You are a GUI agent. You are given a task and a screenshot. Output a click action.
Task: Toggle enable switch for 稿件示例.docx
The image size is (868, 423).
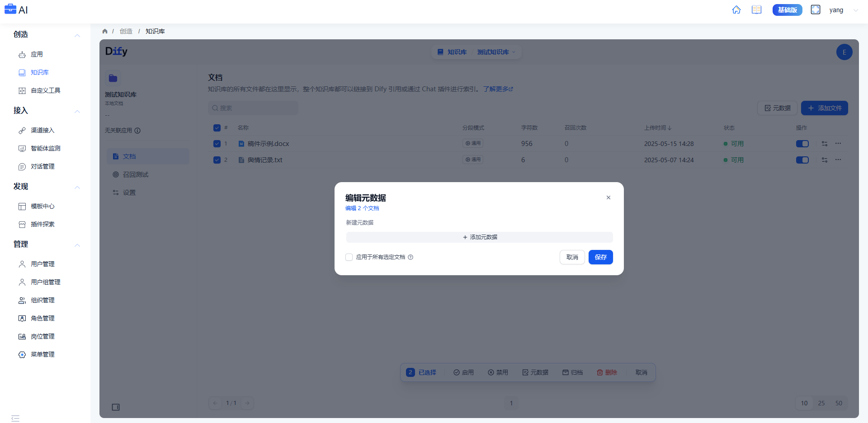(x=802, y=144)
